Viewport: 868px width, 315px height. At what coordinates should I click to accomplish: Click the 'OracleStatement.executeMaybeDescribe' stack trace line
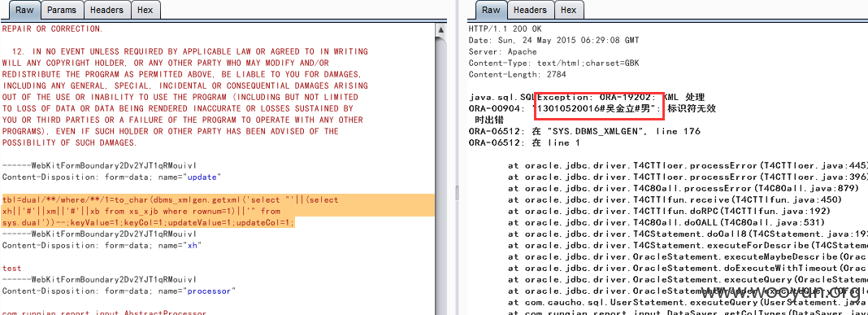tap(688, 256)
